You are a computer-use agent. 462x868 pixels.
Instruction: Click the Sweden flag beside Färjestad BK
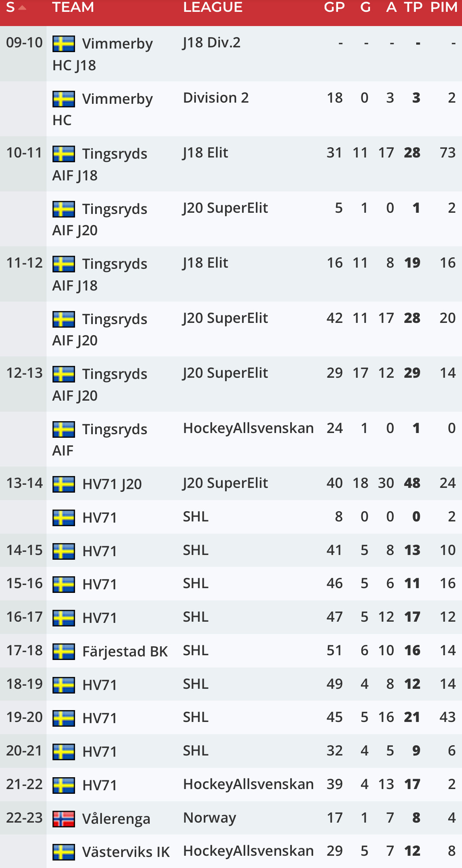pyautogui.click(x=64, y=651)
